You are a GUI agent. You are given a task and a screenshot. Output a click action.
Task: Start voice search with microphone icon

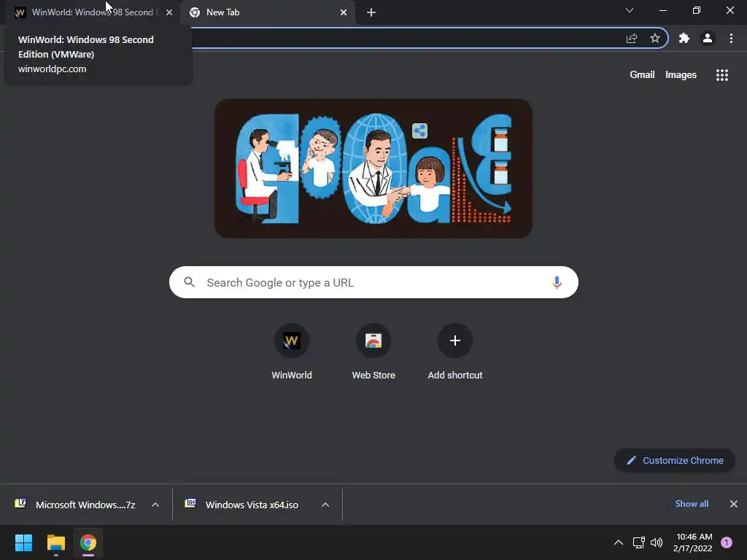pyautogui.click(x=557, y=282)
